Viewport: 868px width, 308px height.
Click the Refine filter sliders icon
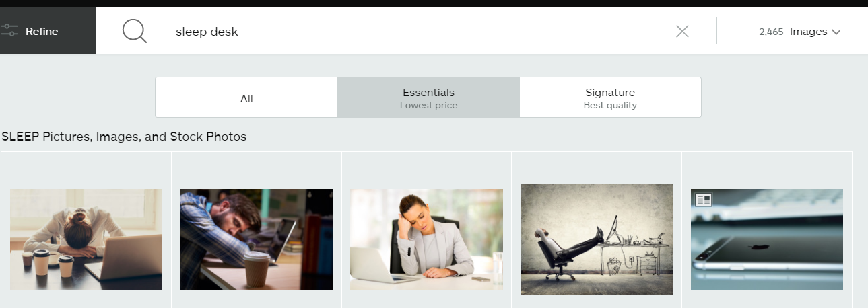pos(9,31)
